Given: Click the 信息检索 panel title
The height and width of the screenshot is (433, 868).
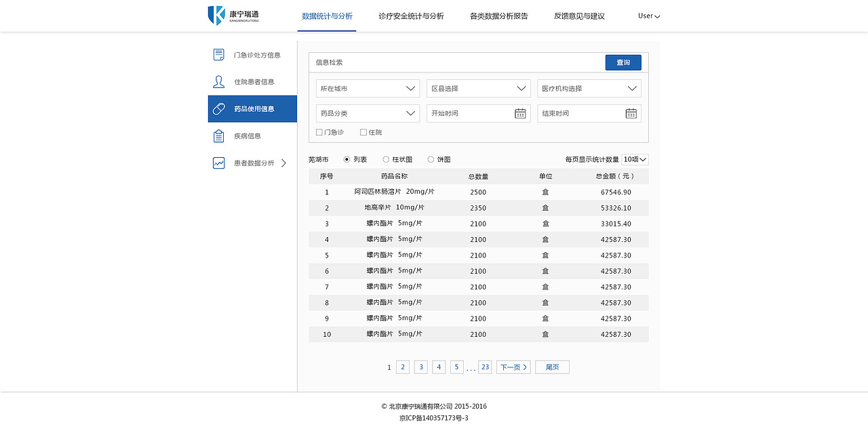Looking at the screenshot, I should point(329,62).
